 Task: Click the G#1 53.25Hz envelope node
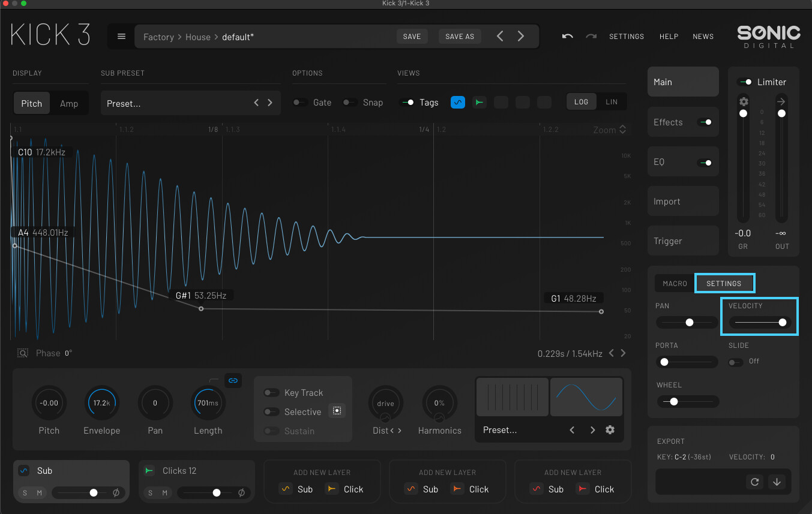coord(201,309)
